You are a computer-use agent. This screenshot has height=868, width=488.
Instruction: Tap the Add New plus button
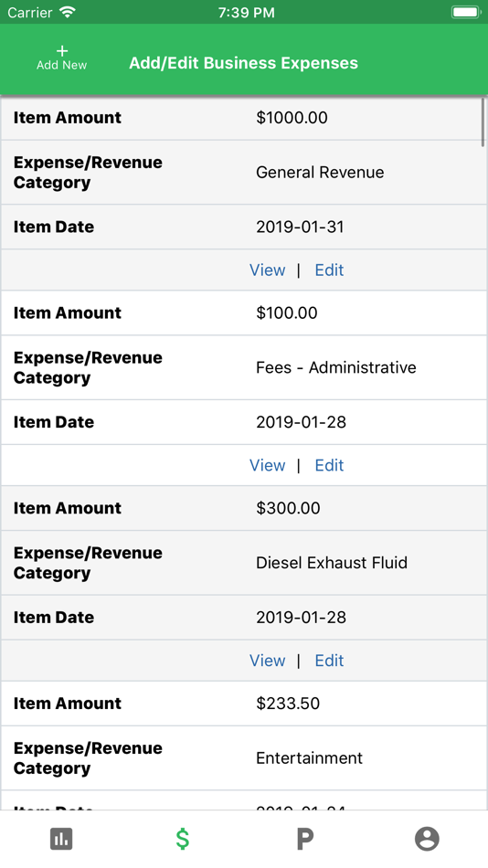click(x=61, y=58)
